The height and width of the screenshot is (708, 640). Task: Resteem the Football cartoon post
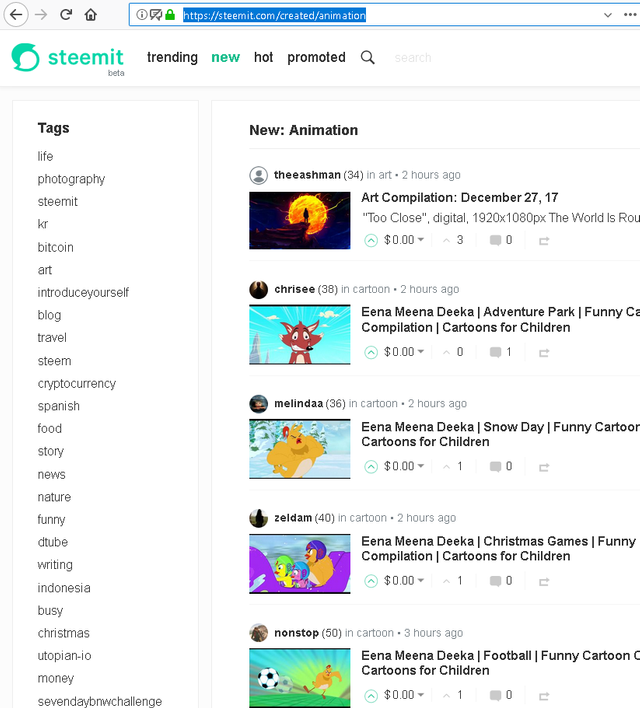[544, 696]
